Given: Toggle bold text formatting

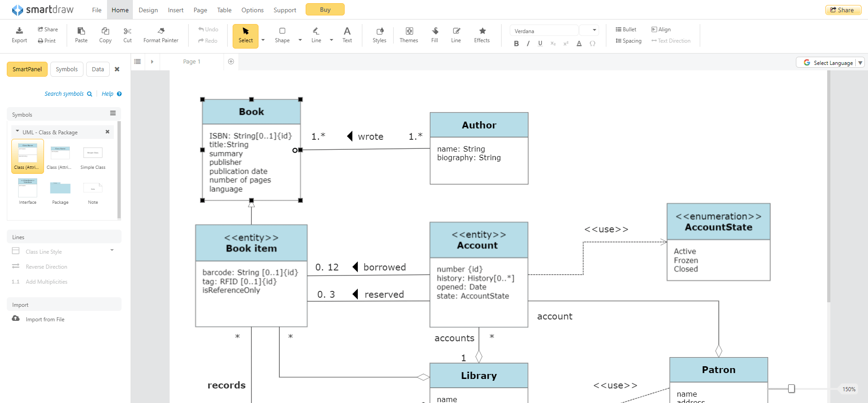Looking at the screenshot, I should click(516, 44).
